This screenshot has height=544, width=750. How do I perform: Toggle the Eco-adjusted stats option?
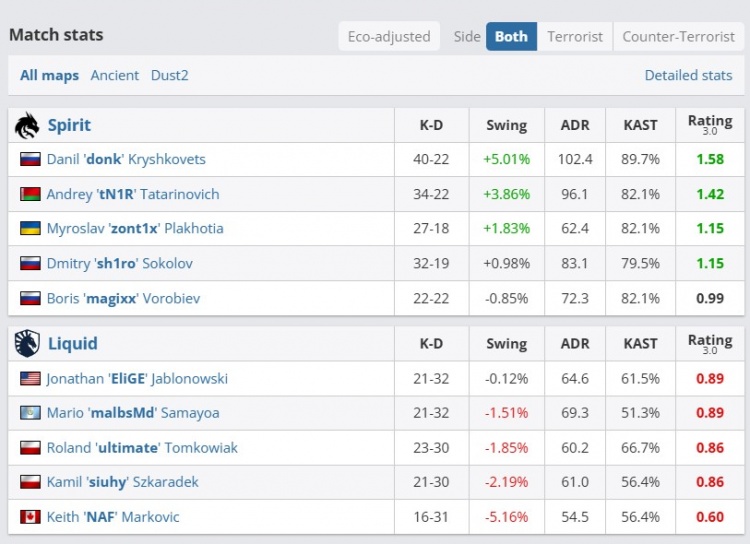point(389,36)
